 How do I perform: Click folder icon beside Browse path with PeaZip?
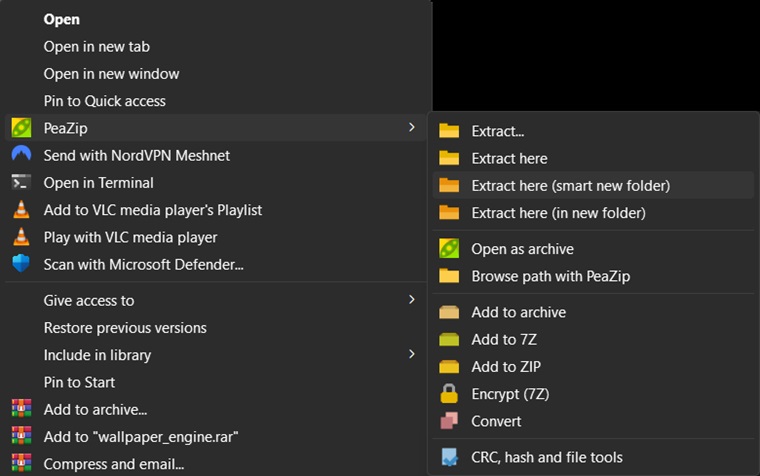(x=449, y=276)
